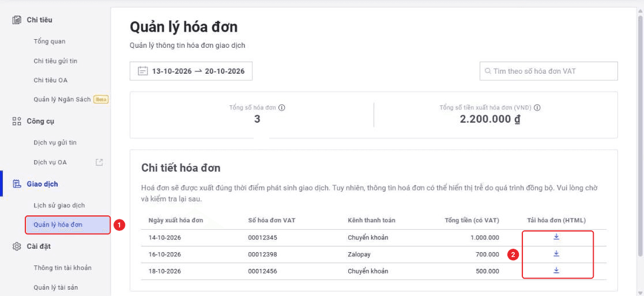This screenshot has height=296, width=644.
Task: Click total invoice count 3
Action: pyautogui.click(x=257, y=119)
